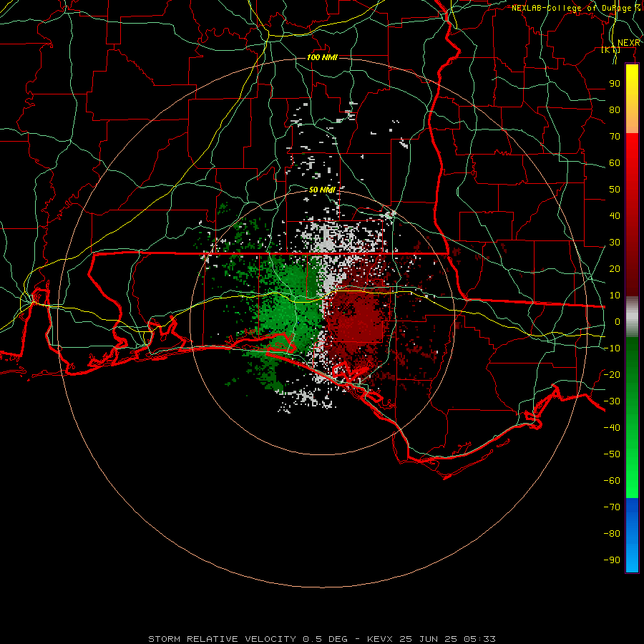Click the [KT] units label above the color bar
The height and width of the screenshot is (644, 644).
coord(610,49)
